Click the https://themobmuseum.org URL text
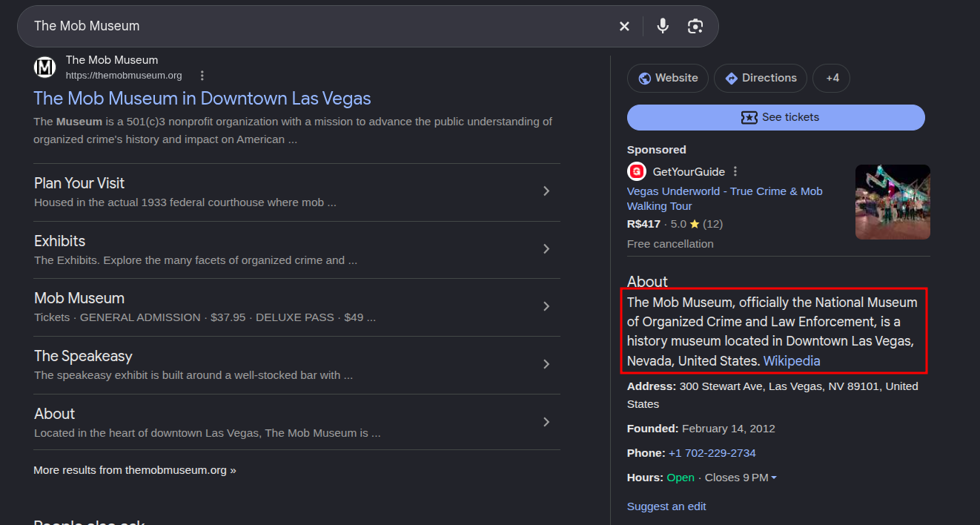This screenshot has width=980, height=525. tap(124, 76)
